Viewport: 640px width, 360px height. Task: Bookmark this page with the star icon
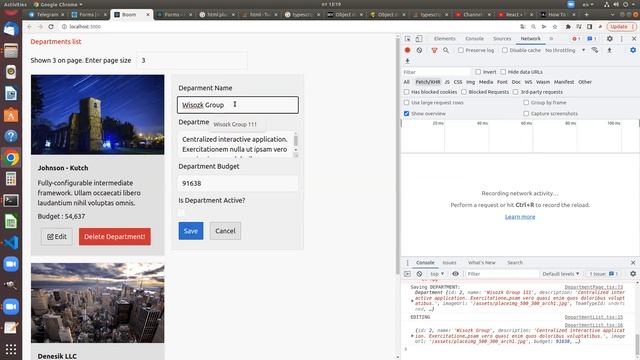555,27
